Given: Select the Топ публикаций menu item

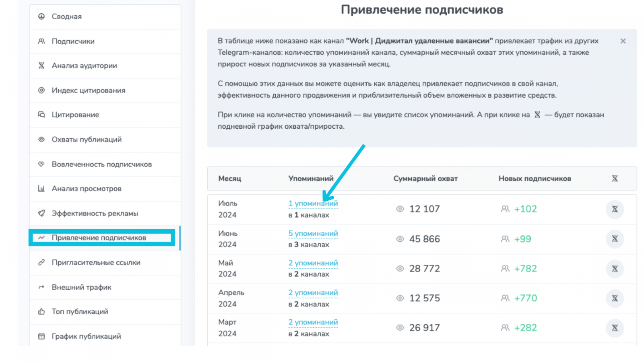Looking at the screenshot, I should point(80,312).
